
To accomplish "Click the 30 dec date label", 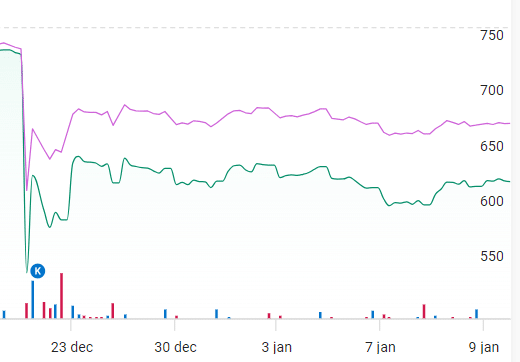I will point(175,347).
